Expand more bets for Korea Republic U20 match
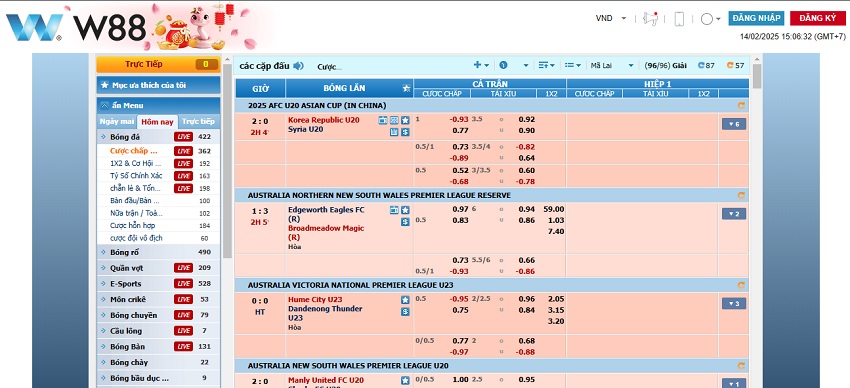The image size is (850, 388). 733,124
